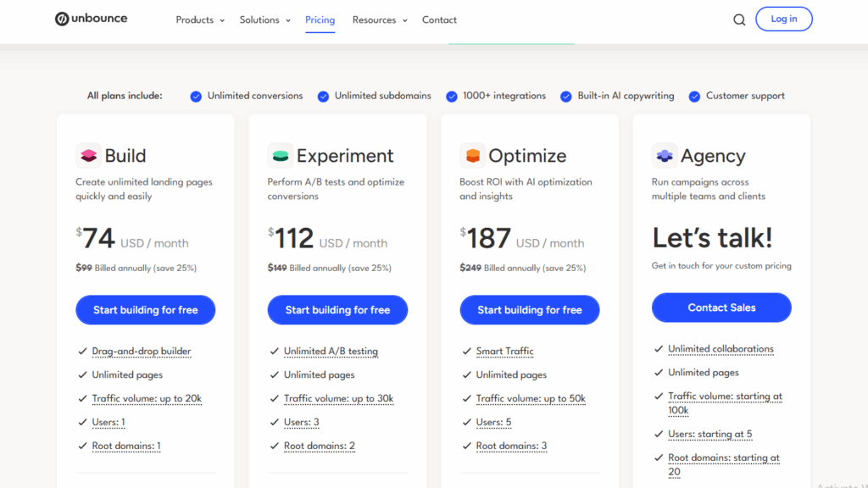Click Users: starting at 5 link
This screenshot has width=868, height=488.
point(710,434)
